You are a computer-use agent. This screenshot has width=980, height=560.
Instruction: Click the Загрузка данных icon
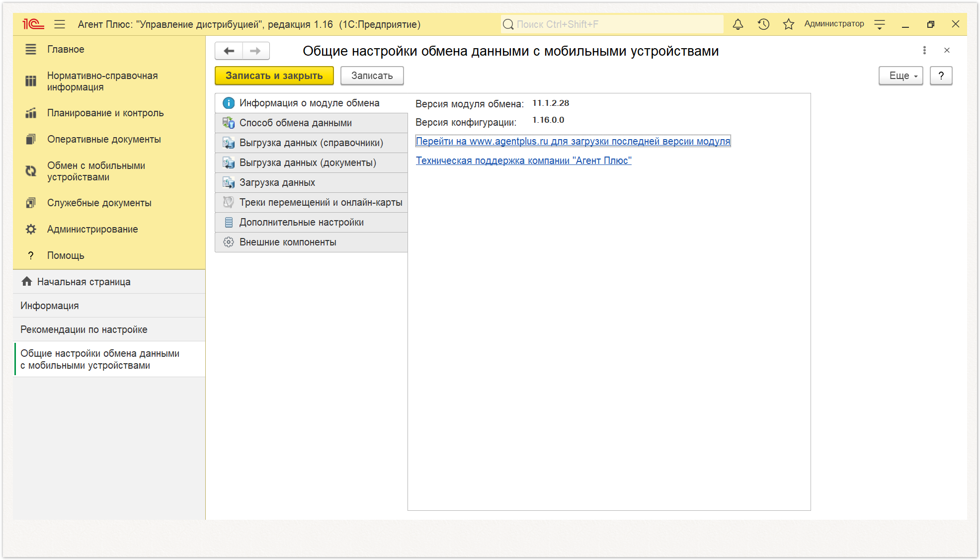229,182
